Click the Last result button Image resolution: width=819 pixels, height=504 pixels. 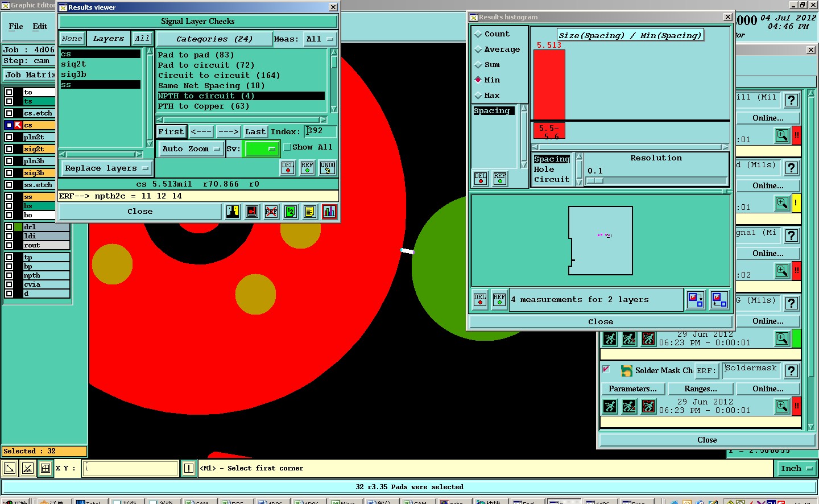[255, 132]
